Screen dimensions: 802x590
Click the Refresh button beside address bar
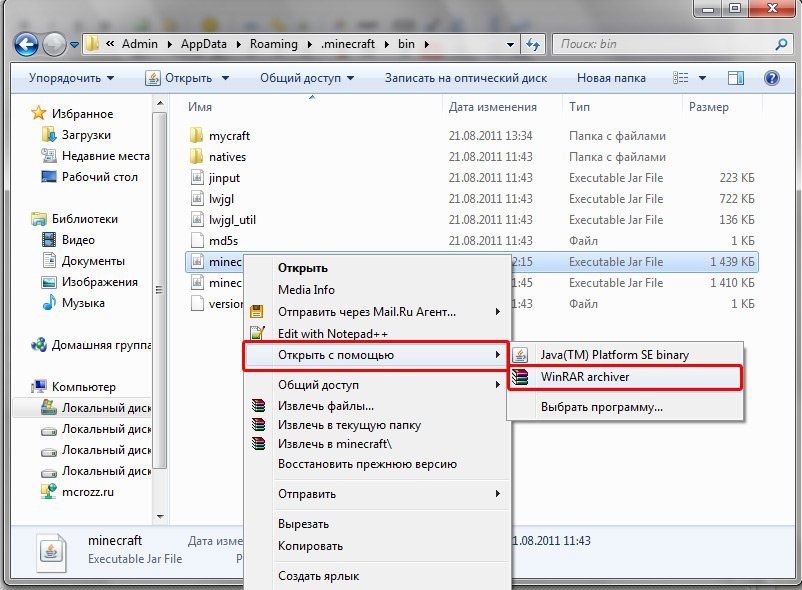[533, 44]
